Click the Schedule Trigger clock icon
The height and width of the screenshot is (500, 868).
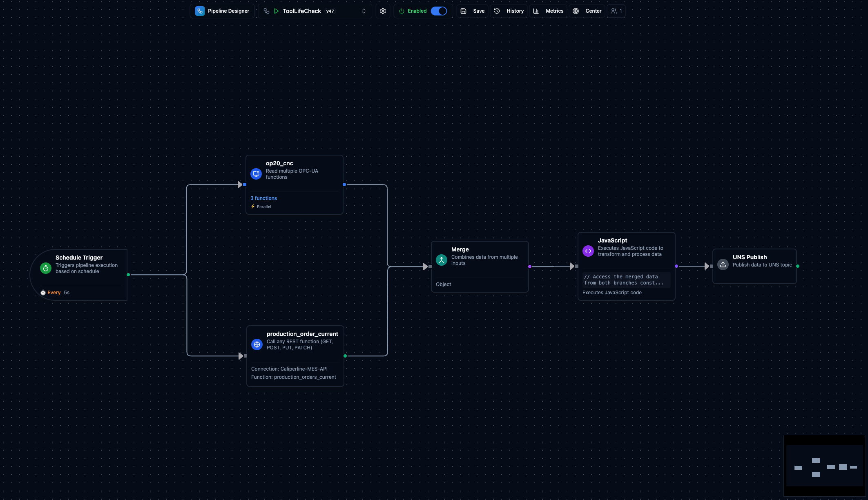coord(46,268)
